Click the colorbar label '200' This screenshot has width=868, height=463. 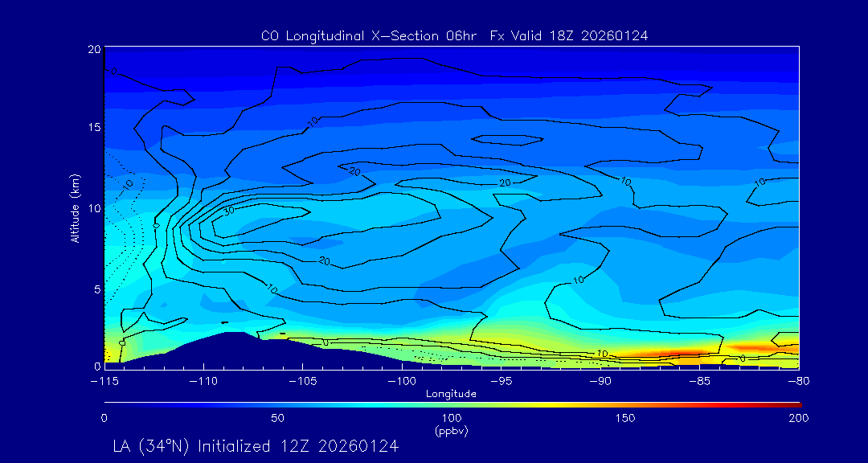pyautogui.click(x=800, y=419)
